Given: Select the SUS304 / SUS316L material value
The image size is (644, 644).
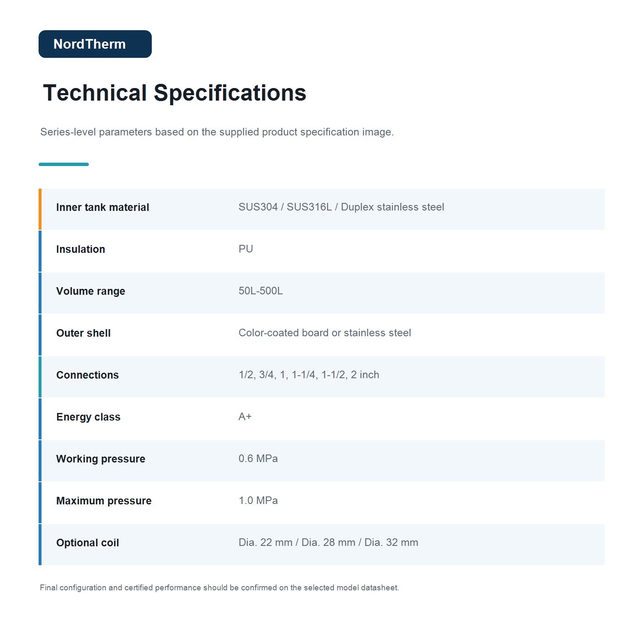Looking at the screenshot, I should [341, 207].
